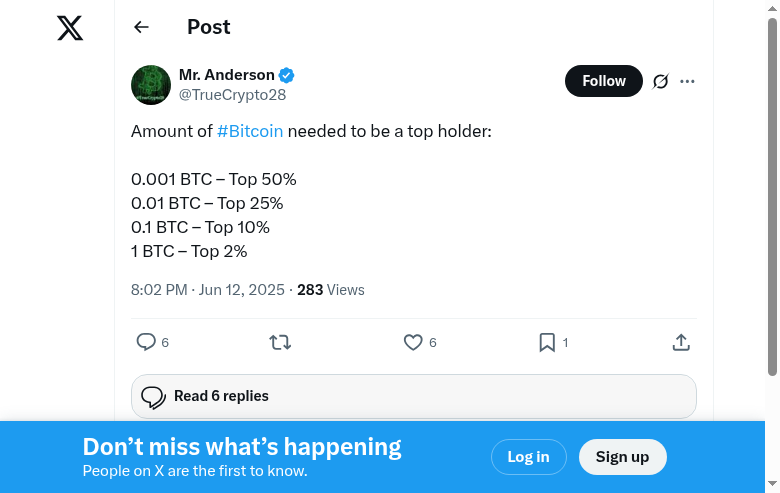Click the blue verified badge
The height and width of the screenshot is (493, 780).
(x=287, y=75)
